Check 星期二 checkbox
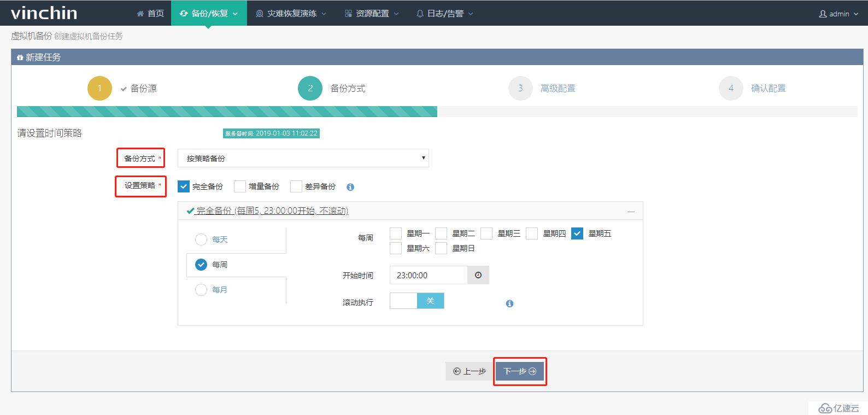 pos(441,233)
